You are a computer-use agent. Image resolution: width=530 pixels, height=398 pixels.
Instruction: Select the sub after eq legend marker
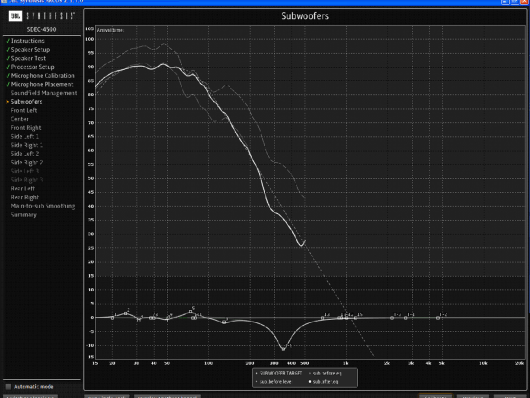[310, 381]
